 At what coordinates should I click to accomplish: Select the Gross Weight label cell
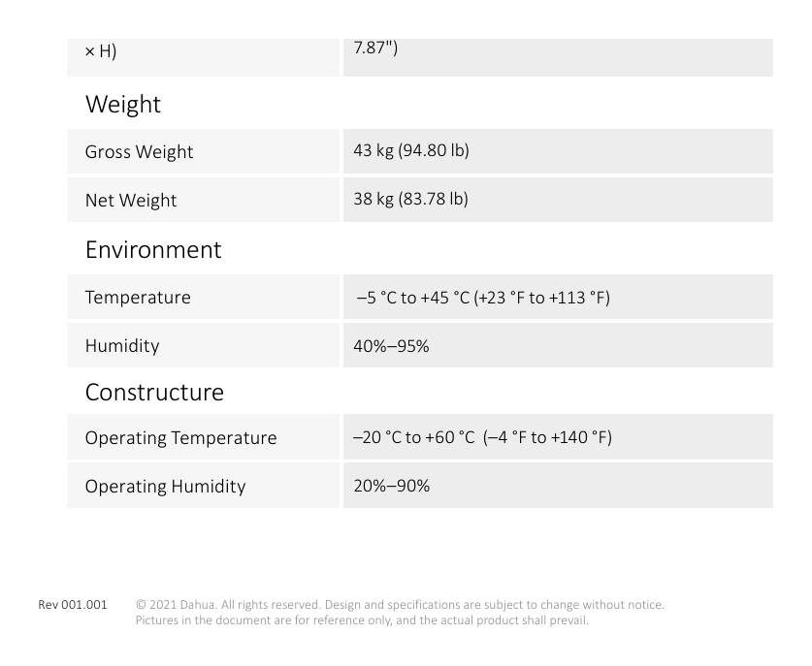203,151
